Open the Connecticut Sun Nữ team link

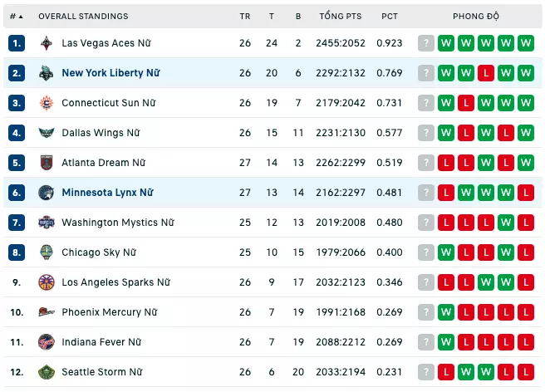109,103
